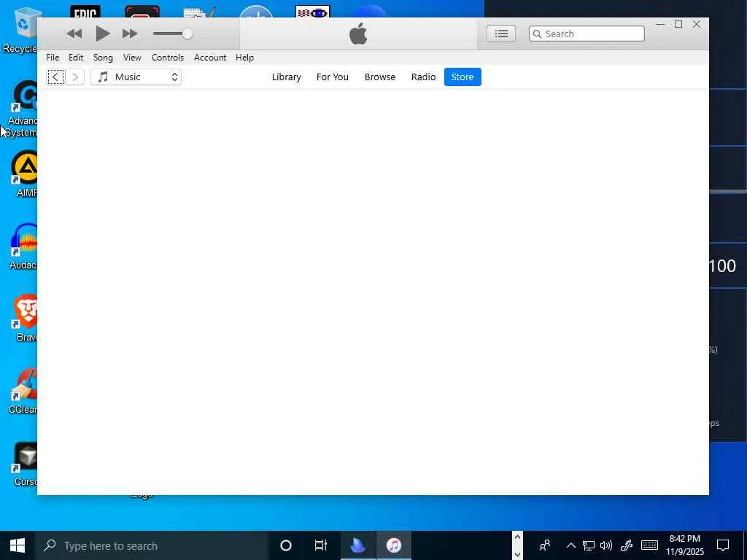
Task: Select the CCleaner desktop shortcut
Action: (x=23, y=391)
